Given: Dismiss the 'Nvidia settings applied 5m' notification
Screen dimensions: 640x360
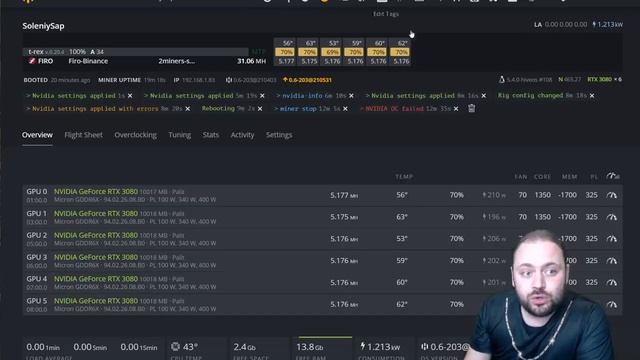Looking at the screenshot, I should 262,96.
